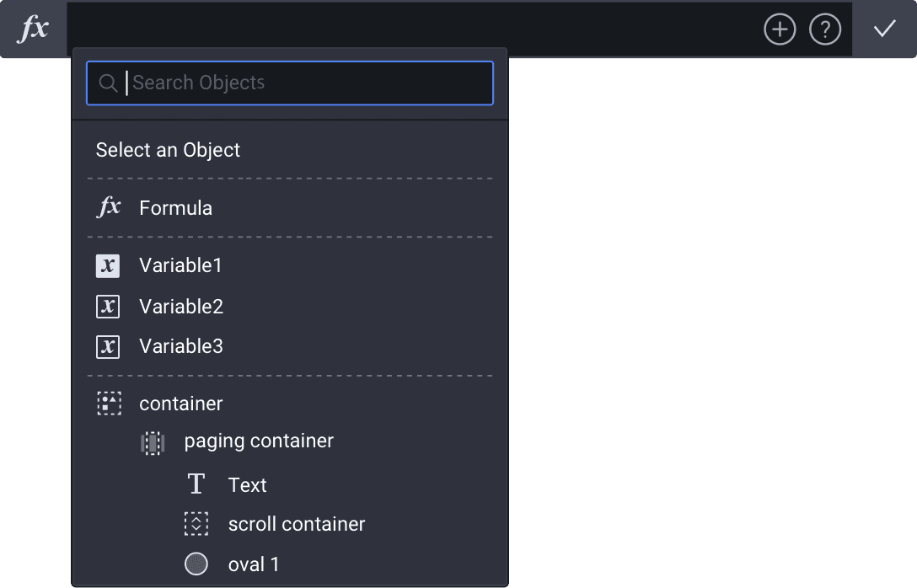Image resolution: width=917 pixels, height=588 pixels.
Task: Select the container layer icon
Action: click(x=109, y=403)
